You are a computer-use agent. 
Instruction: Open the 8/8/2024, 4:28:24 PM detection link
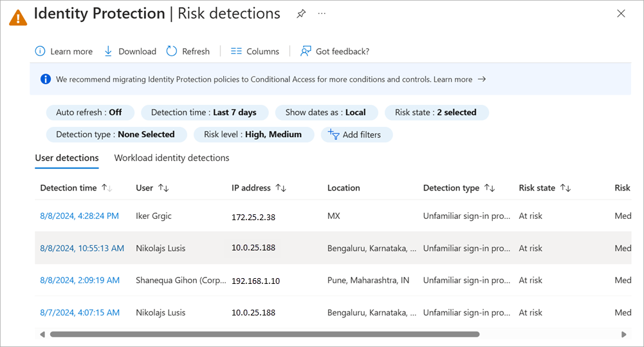point(79,216)
